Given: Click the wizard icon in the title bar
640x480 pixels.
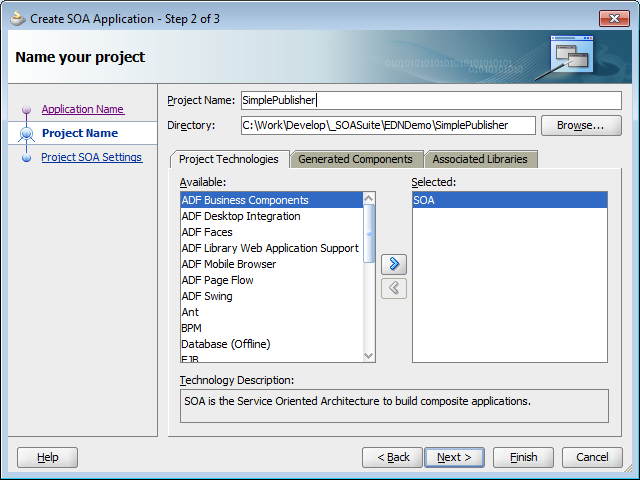Looking at the screenshot, I should tap(16, 17).
